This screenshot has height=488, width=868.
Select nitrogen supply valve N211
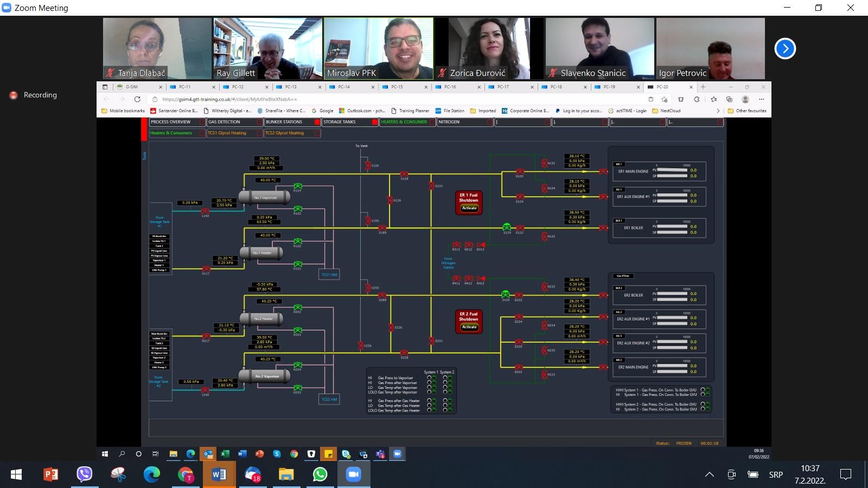click(x=456, y=245)
